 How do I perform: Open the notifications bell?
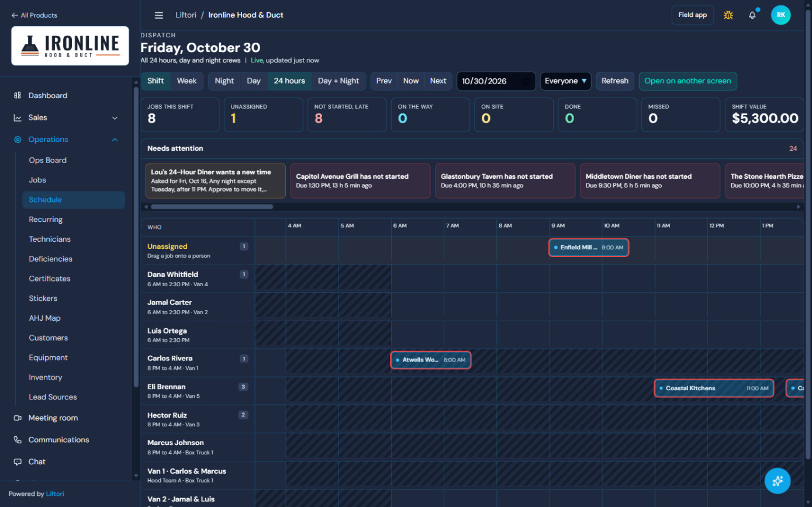(x=752, y=15)
